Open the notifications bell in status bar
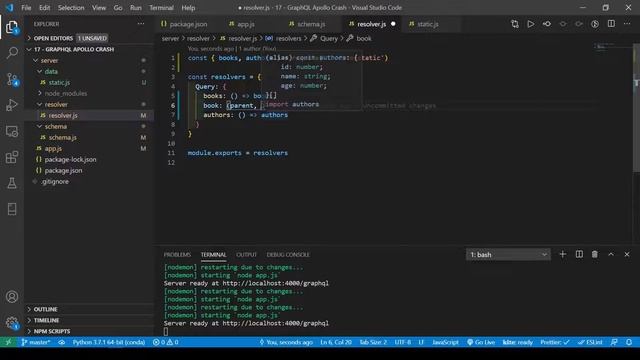The width and height of the screenshot is (640, 360). click(x=629, y=342)
